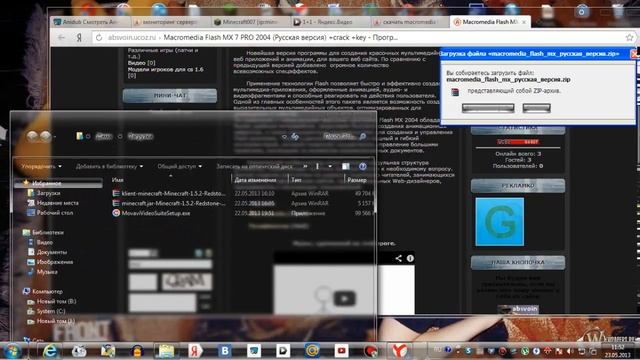Open the 'Видео [0]' category link
The height and width of the screenshot is (360, 640).
tap(142, 63)
